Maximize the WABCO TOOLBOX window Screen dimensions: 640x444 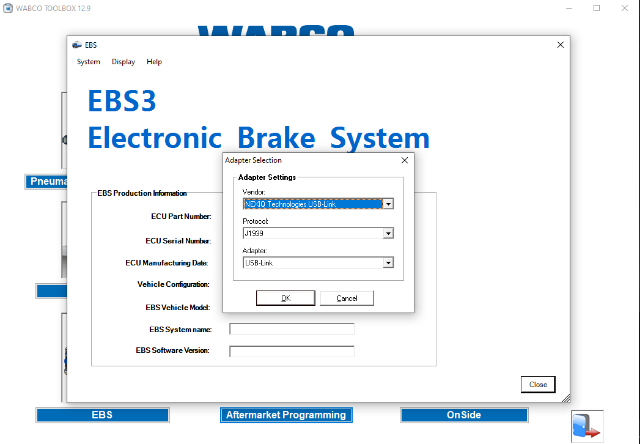(597, 8)
